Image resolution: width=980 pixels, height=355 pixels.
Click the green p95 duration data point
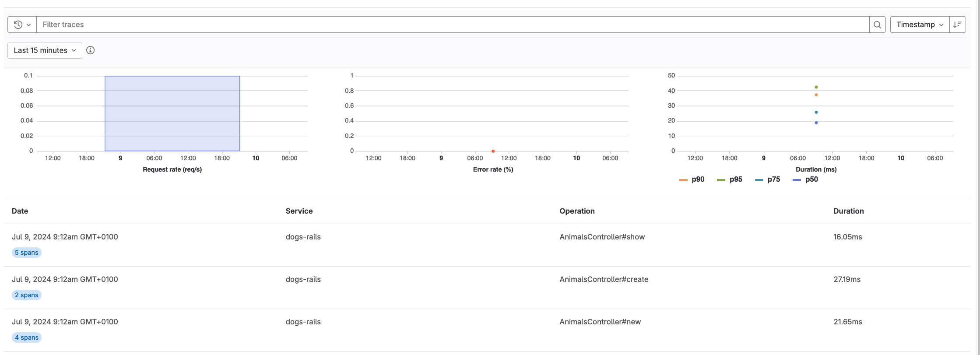(x=816, y=87)
